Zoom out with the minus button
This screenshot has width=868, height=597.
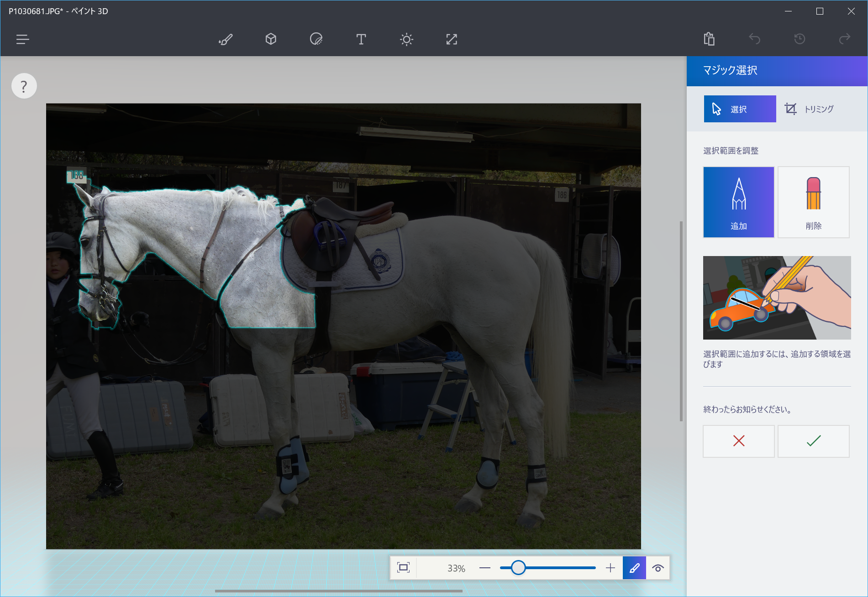click(485, 568)
